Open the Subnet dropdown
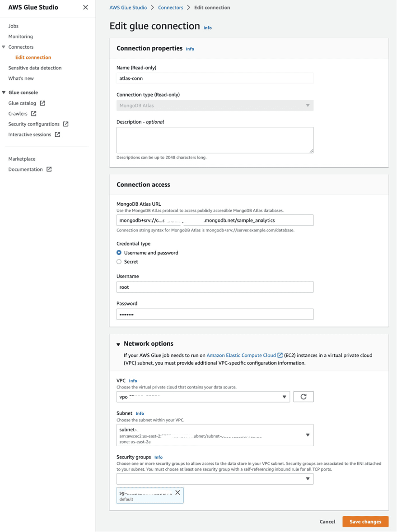Image resolution: width=397 pixels, height=532 pixels. 215,435
